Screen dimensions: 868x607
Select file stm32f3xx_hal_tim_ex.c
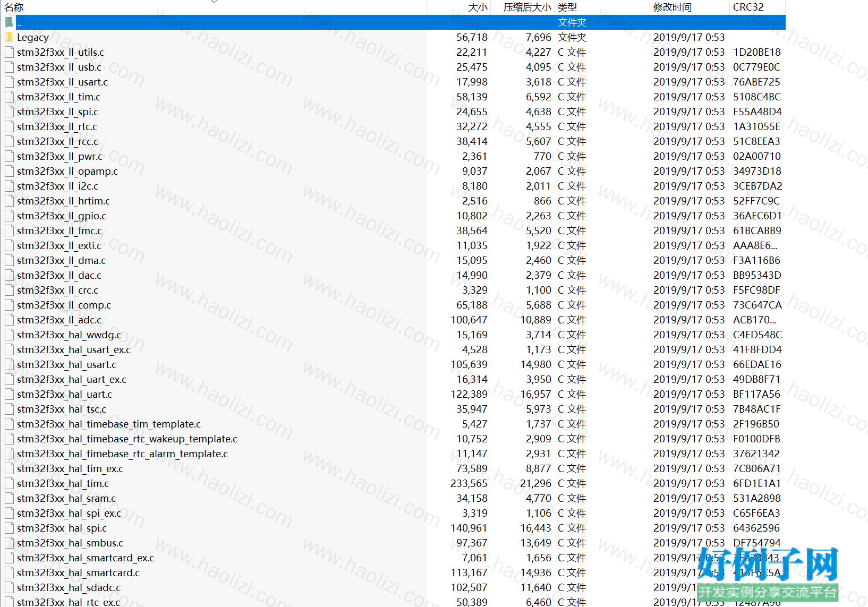[70, 468]
